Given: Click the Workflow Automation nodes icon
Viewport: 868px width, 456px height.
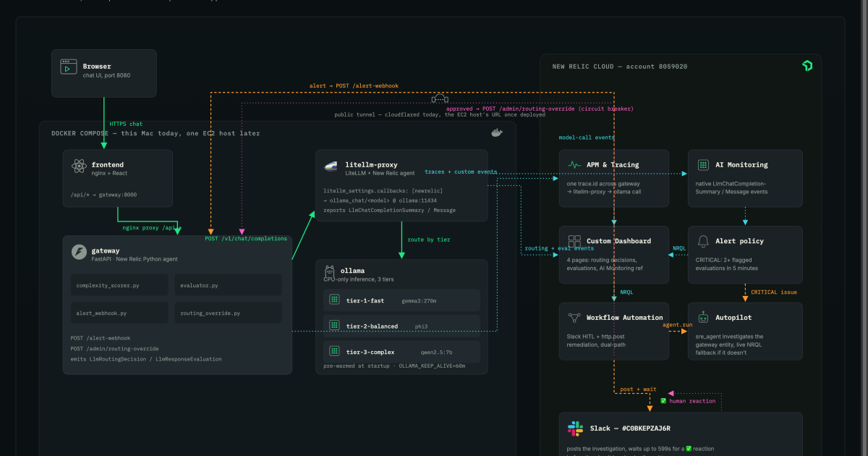Looking at the screenshot, I should click(x=574, y=317).
